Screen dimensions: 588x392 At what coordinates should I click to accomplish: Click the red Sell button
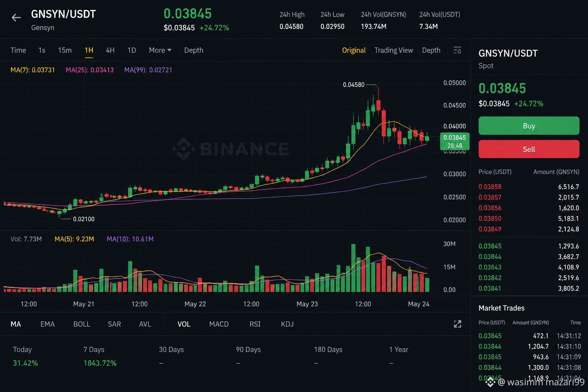[x=529, y=149]
